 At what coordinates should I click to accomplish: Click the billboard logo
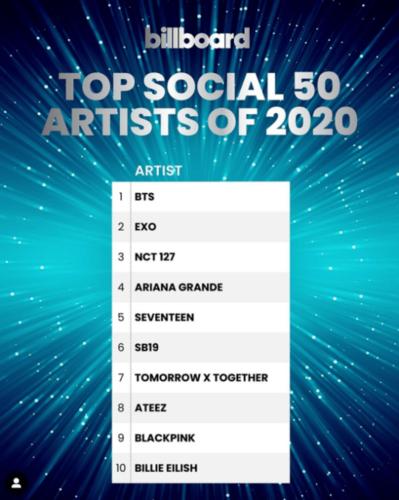[x=198, y=38]
